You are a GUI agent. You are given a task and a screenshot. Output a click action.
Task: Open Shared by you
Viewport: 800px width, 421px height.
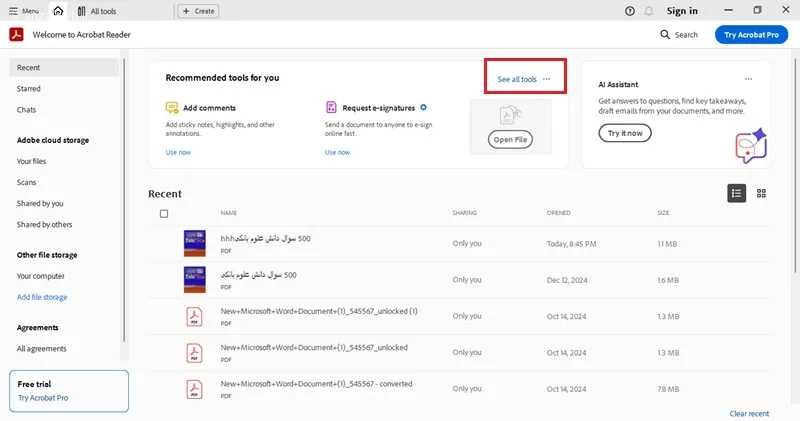pyautogui.click(x=40, y=203)
